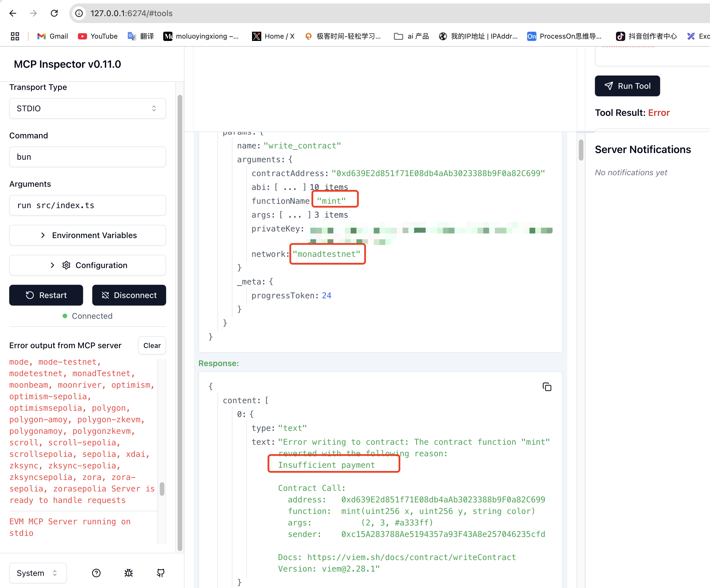Image resolution: width=710 pixels, height=588 pixels.
Task: Click the Disconnect button
Action: [129, 295]
